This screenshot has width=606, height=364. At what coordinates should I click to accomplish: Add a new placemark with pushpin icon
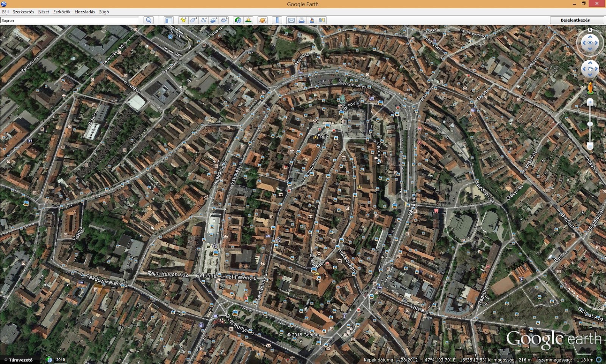point(183,20)
